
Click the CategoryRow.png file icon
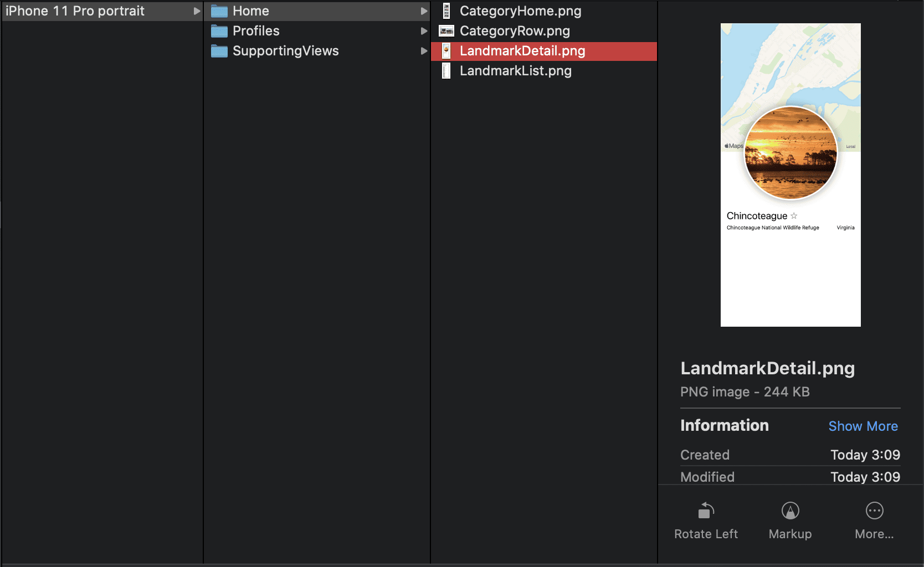coord(446,31)
